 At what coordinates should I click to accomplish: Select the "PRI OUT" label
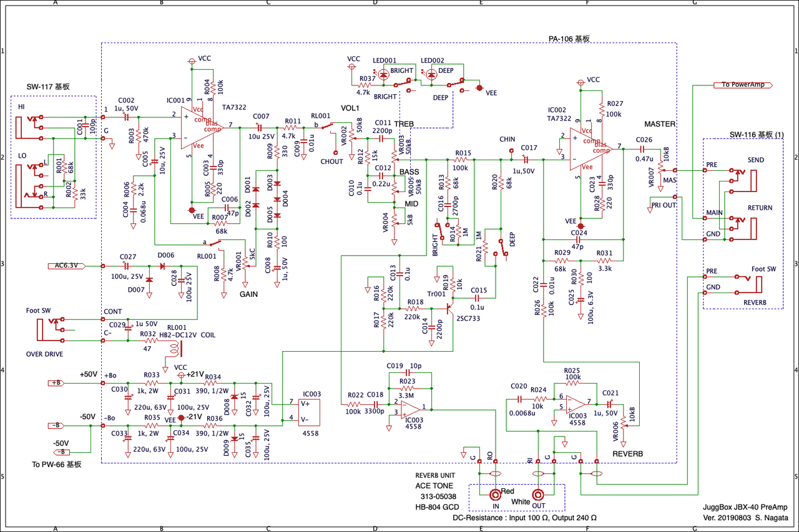click(x=664, y=204)
